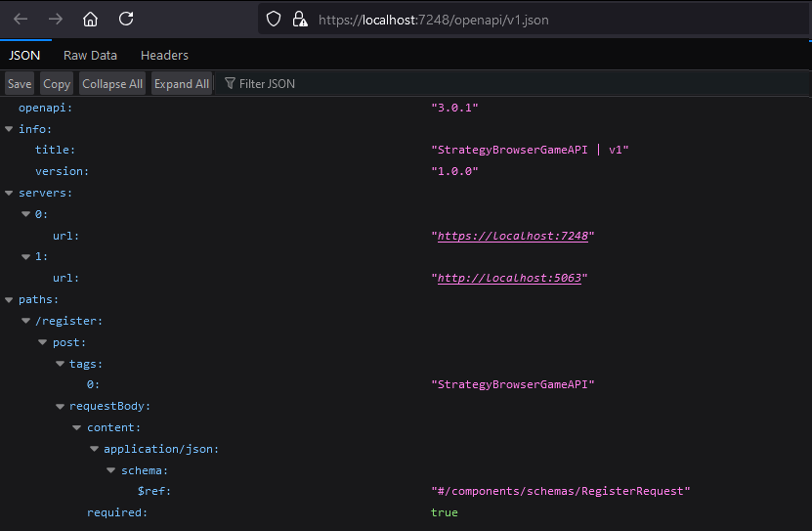
Task: Collapse the servers node
Action: [9, 193]
